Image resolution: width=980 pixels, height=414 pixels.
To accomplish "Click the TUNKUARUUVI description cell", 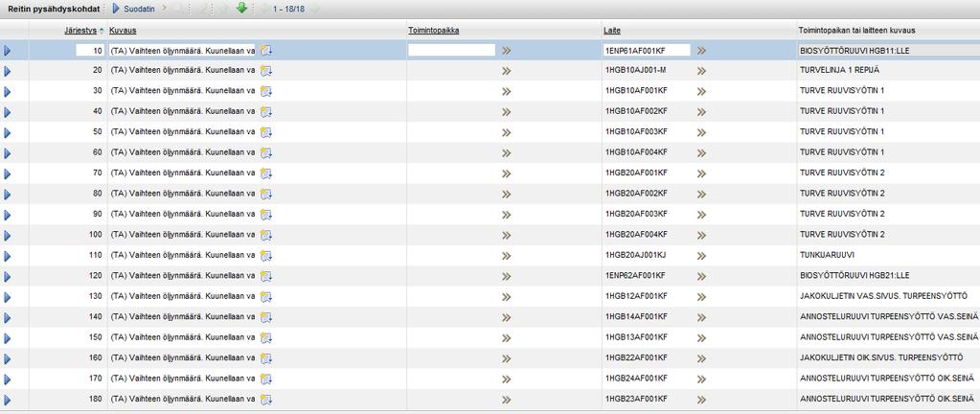I will click(827, 255).
